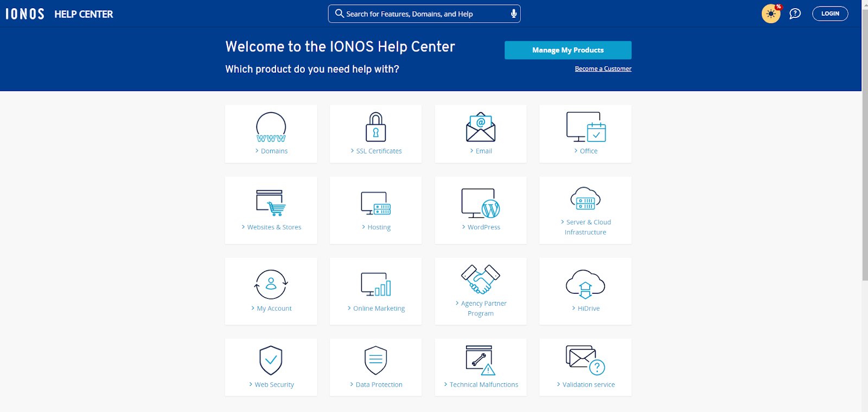This screenshot has width=868, height=412.
Task: Click the Domains www globe icon
Action: [271, 127]
